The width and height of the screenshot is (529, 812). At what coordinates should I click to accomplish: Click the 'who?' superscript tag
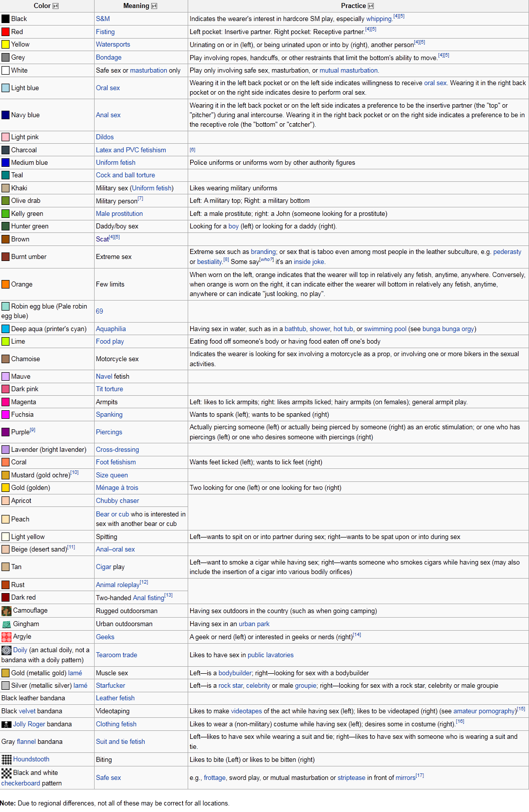pos(267,259)
